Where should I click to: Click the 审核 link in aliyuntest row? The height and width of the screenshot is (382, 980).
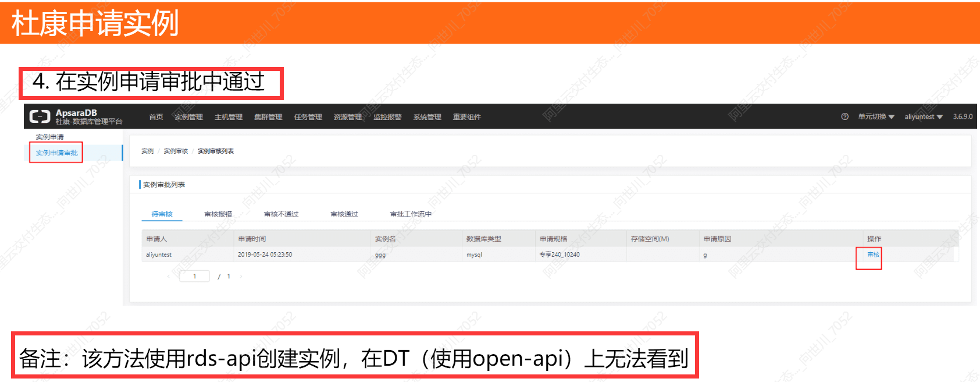pos(874,254)
